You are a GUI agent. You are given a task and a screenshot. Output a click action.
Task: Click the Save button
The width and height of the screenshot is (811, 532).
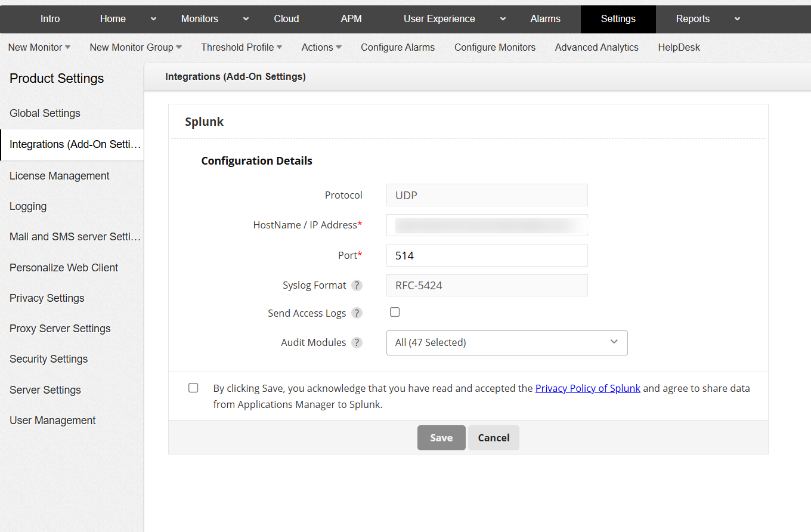(x=441, y=437)
